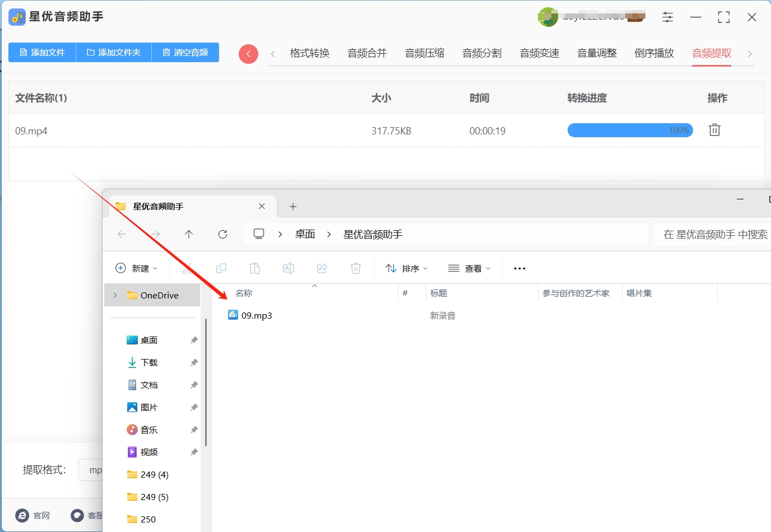Click Explorer back arrow

click(x=122, y=234)
